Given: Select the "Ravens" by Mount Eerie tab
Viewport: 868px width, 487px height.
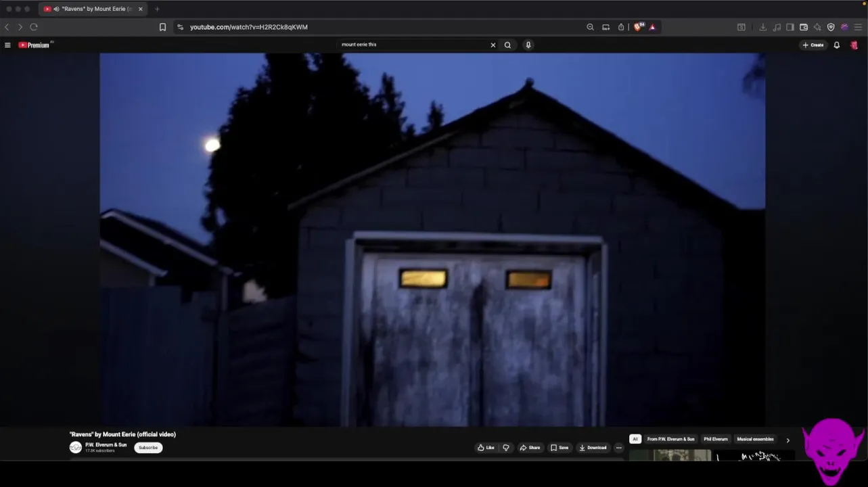Looking at the screenshot, I should click(92, 9).
